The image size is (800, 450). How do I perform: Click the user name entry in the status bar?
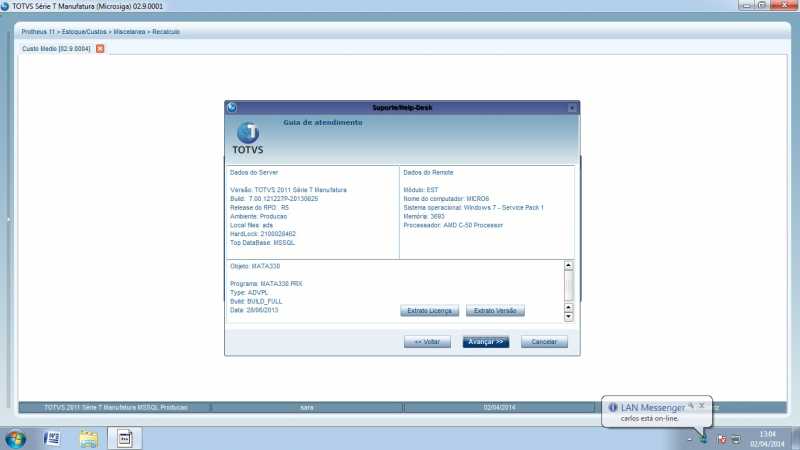(307, 407)
